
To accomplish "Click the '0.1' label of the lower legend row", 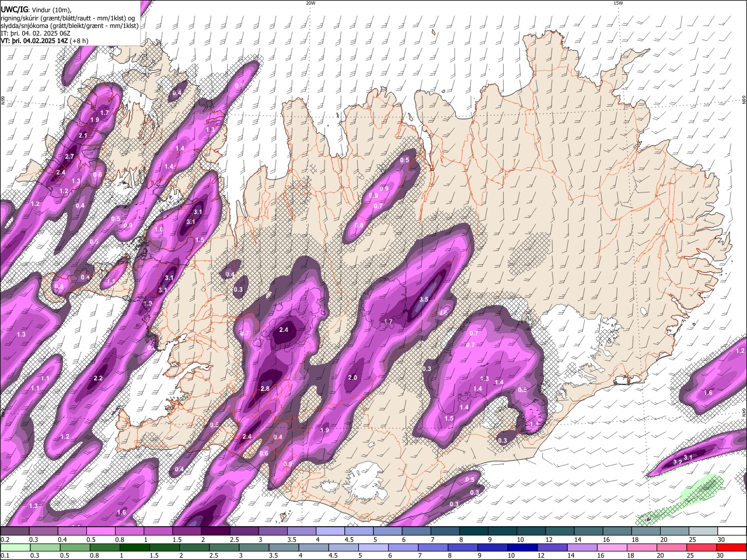I will [4, 556].
